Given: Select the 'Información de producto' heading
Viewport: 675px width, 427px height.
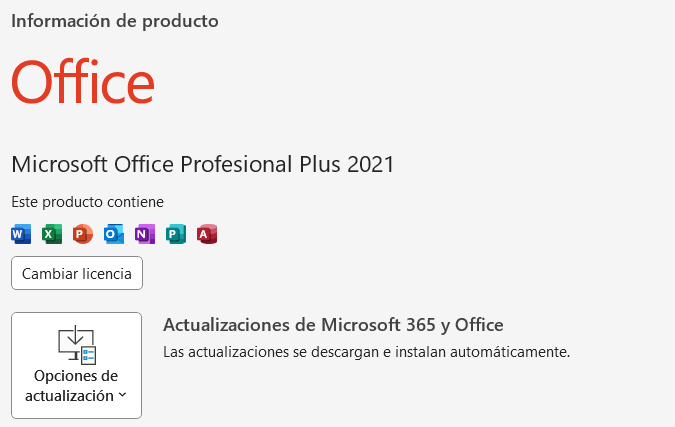Looking at the screenshot, I should pos(114,20).
